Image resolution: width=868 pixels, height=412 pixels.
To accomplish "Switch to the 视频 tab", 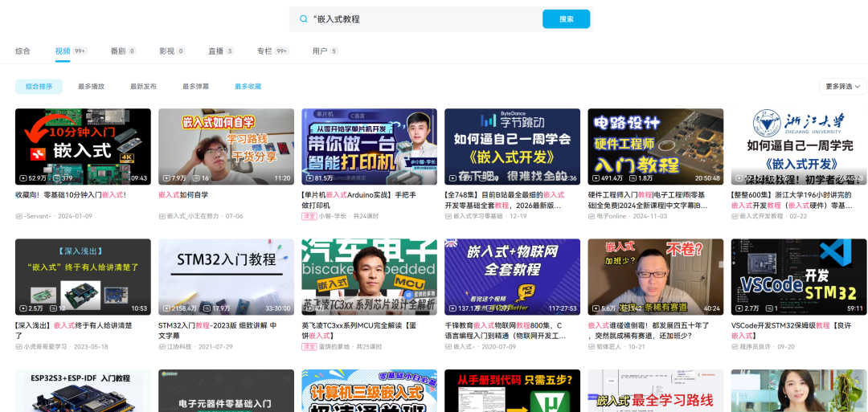I will click(x=71, y=51).
